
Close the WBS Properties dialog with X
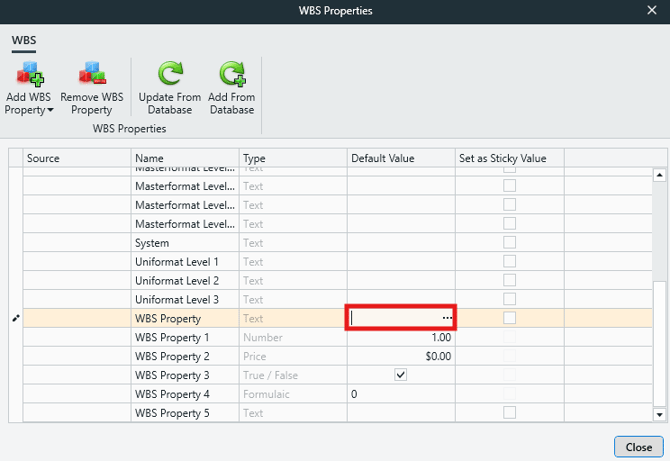click(652, 10)
